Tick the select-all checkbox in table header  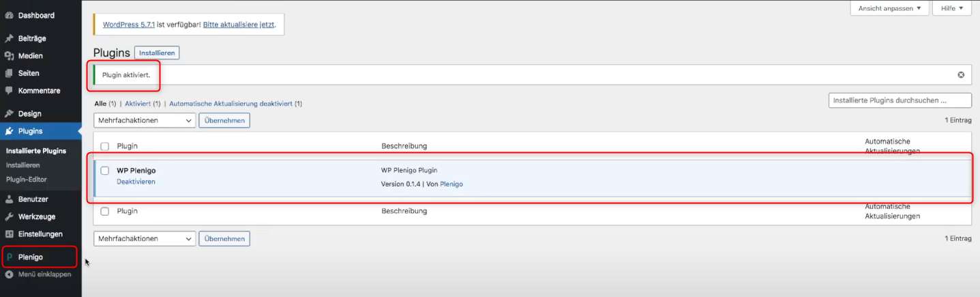click(104, 146)
